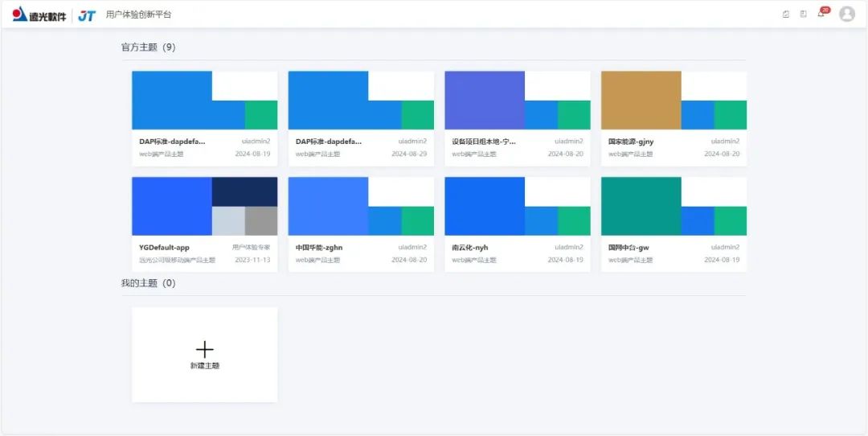Open the DAP标准 theme dated 2024-08-19
This screenshot has width=868, height=436.
tap(204, 100)
